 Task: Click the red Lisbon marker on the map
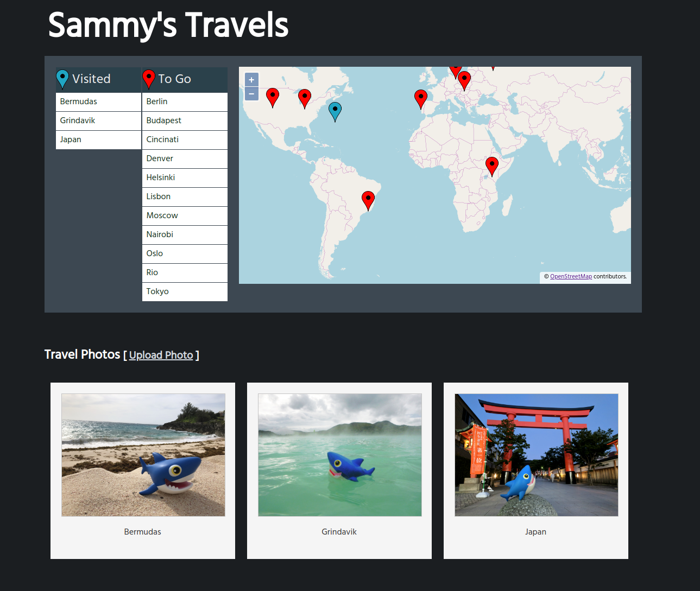pyautogui.click(x=421, y=100)
